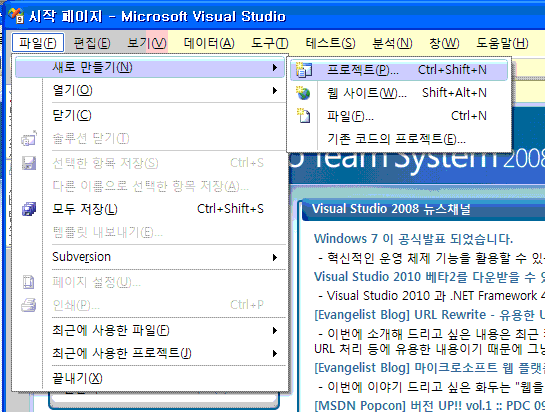Click the disabled 템플릿 내보내기(E)... entry
Screen dimensions: 545x412
click(x=150, y=232)
